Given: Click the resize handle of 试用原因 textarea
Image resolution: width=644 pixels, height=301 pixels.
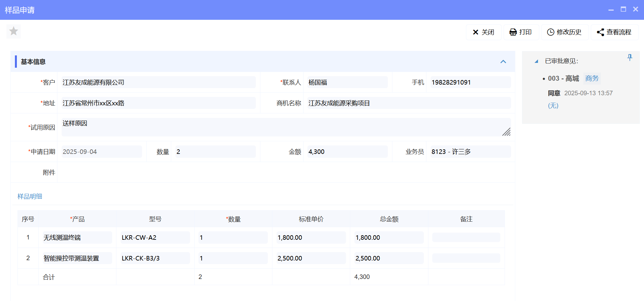Looking at the screenshot, I should pyautogui.click(x=507, y=132).
